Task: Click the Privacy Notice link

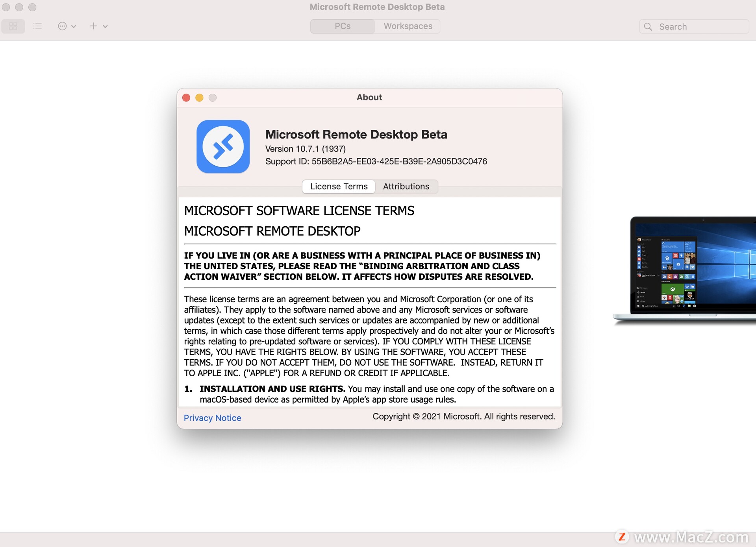Action: 213,417
